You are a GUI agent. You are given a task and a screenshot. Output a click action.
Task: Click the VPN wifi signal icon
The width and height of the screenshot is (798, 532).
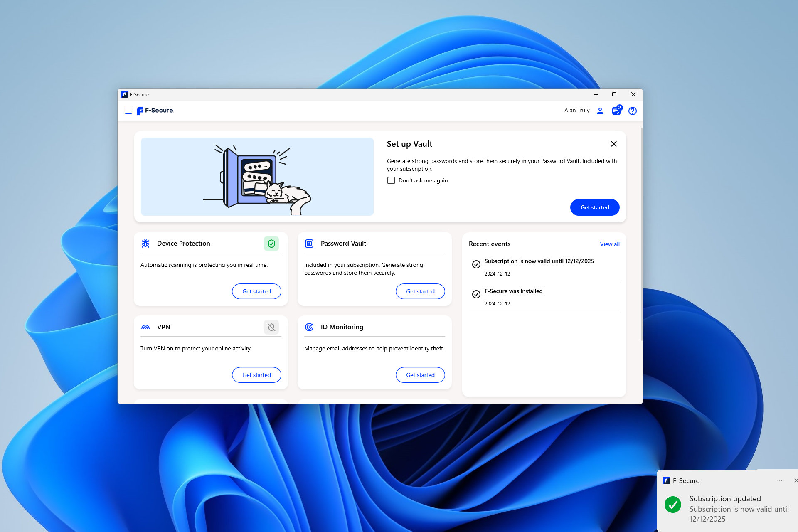[145, 327]
